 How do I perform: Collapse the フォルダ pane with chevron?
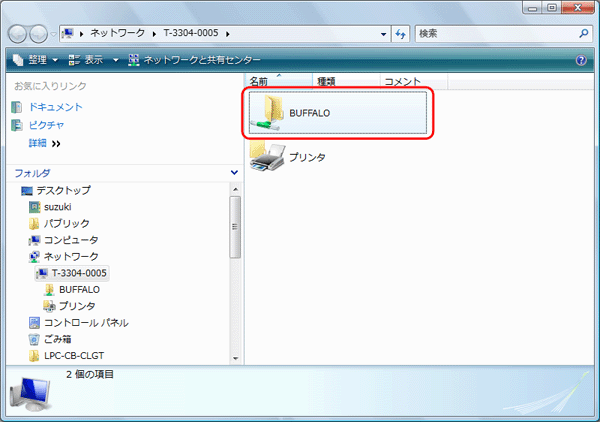tap(234, 173)
